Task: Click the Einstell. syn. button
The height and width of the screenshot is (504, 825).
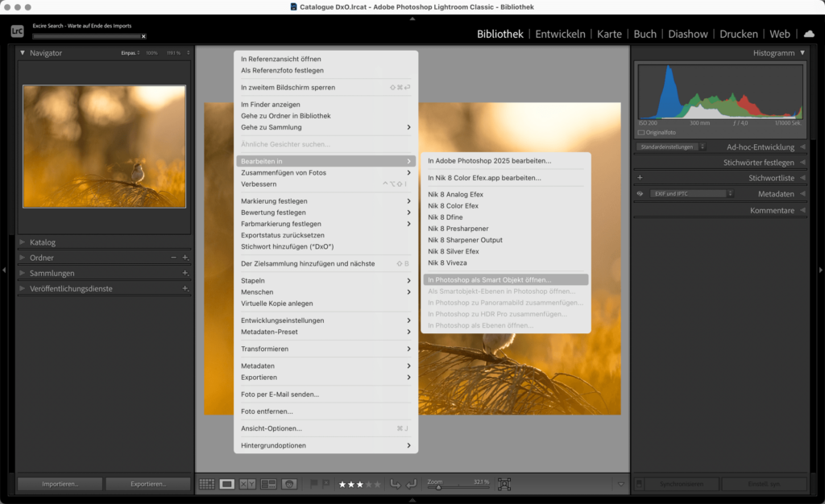Action: point(764,484)
